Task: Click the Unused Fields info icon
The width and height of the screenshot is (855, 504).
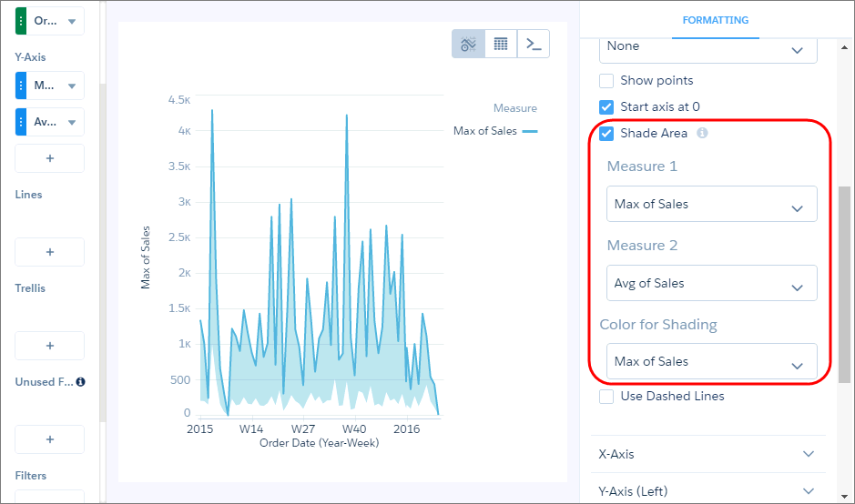Action: (x=81, y=382)
